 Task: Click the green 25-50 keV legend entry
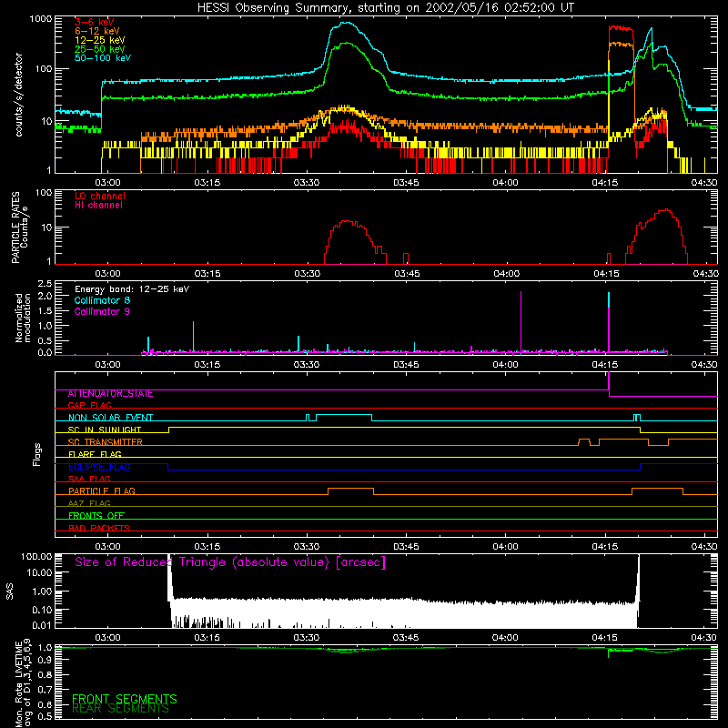click(x=100, y=49)
